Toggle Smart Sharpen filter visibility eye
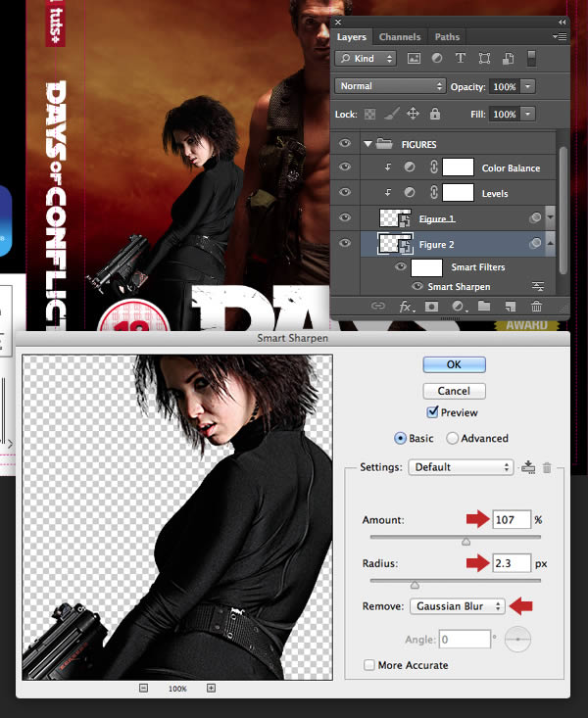The image size is (588, 718). [417, 286]
